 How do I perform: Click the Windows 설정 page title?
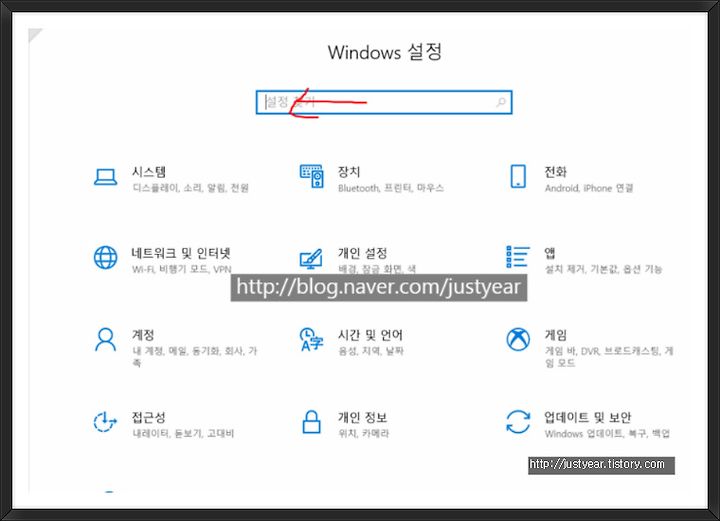(385, 52)
